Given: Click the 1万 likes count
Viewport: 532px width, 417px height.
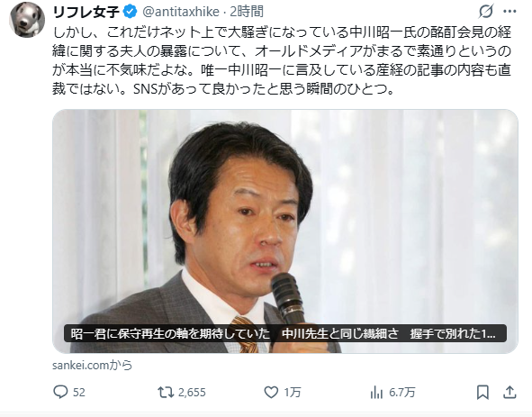Looking at the screenshot, I should [x=293, y=393].
